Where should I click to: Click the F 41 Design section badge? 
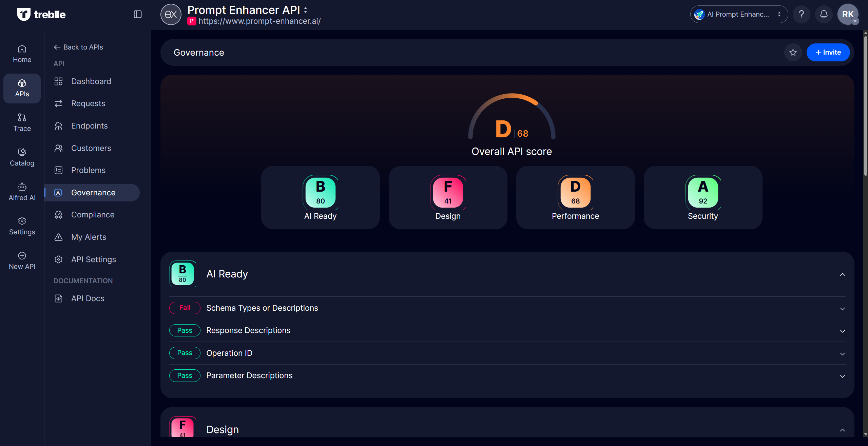[x=183, y=427]
